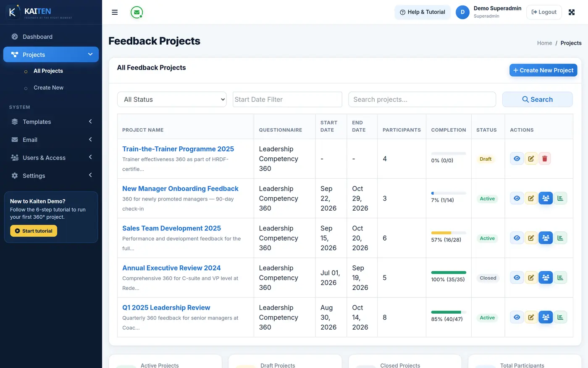Click the Demo Superadmin avatar
Viewport: 588px width, 368px height.
(462, 12)
